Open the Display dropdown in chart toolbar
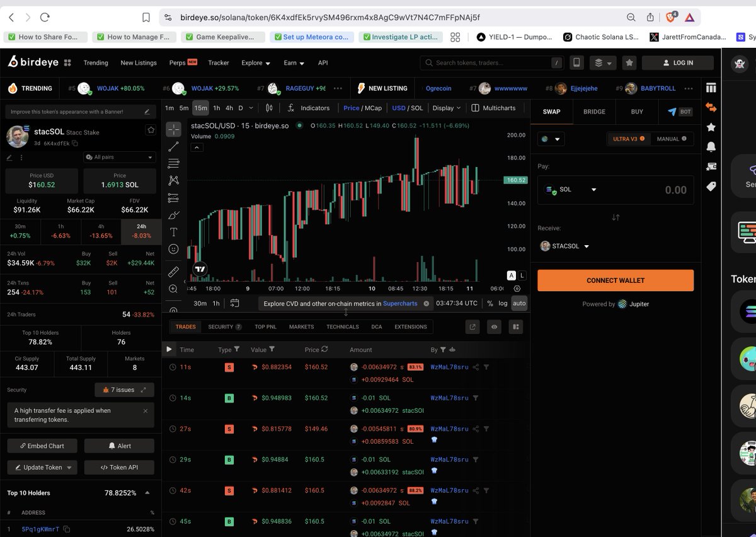756x537 pixels. 447,108
